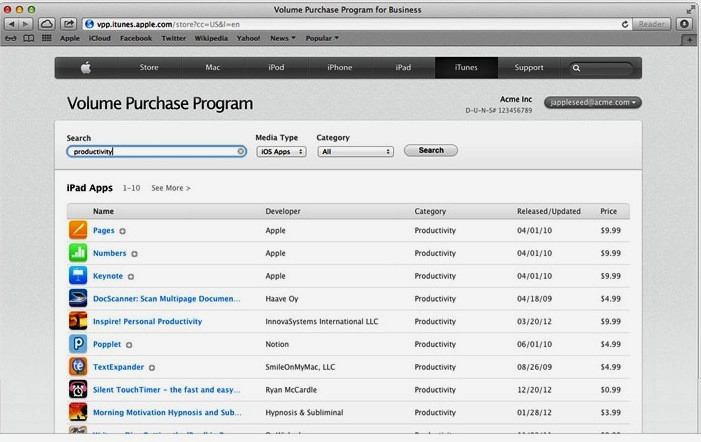Open the Inspire! Personal Productivity link

tap(148, 321)
